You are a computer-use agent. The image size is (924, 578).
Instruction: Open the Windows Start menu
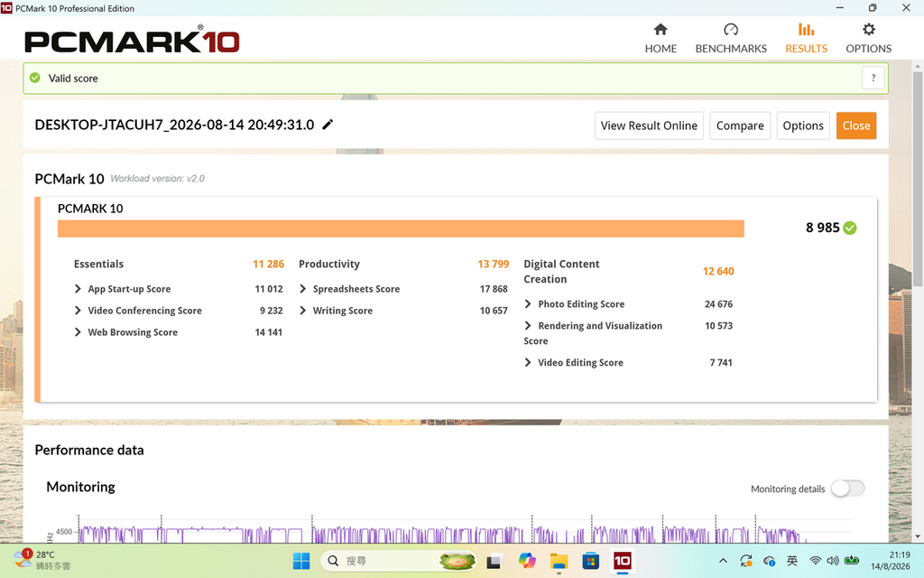(301, 561)
